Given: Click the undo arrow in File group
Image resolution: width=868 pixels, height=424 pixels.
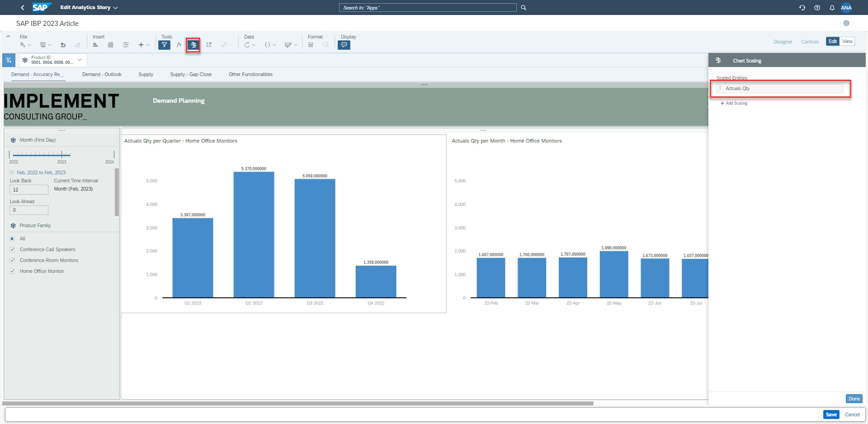Looking at the screenshot, I should click(x=63, y=45).
